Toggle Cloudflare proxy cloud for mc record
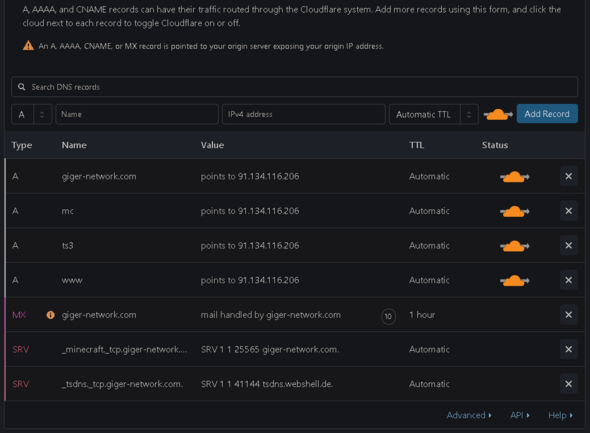This screenshot has width=590, height=433. click(514, 211)
